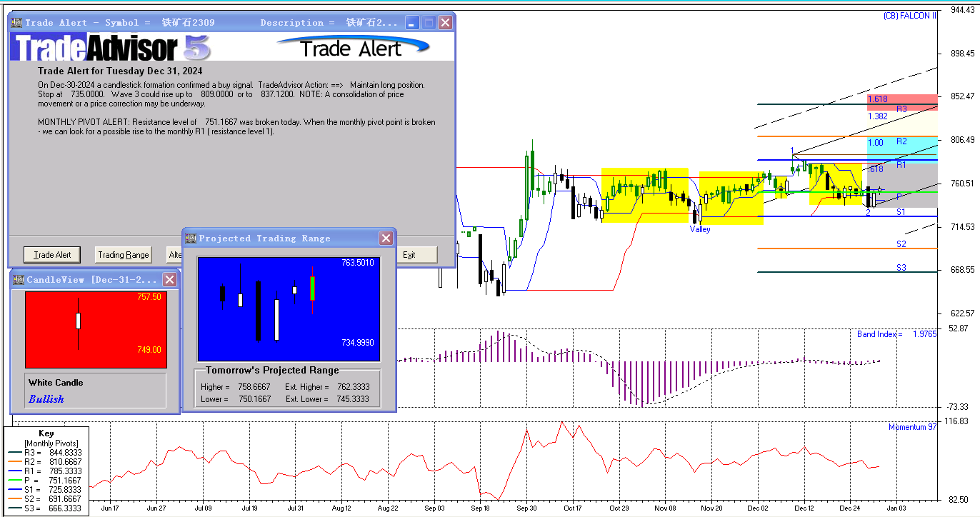Click the S3 = 666.3333 key entry
Screen dimensions: 980x517
pyautogui.click(x=45, y=509)
